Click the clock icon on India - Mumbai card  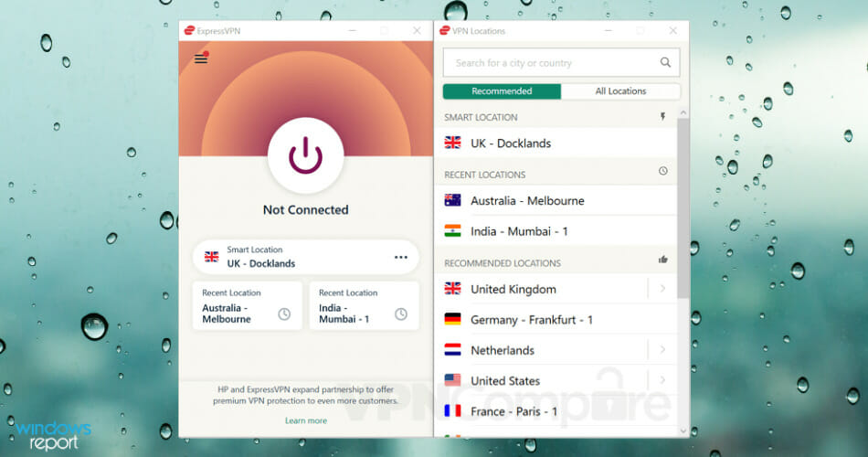[401, 314]
